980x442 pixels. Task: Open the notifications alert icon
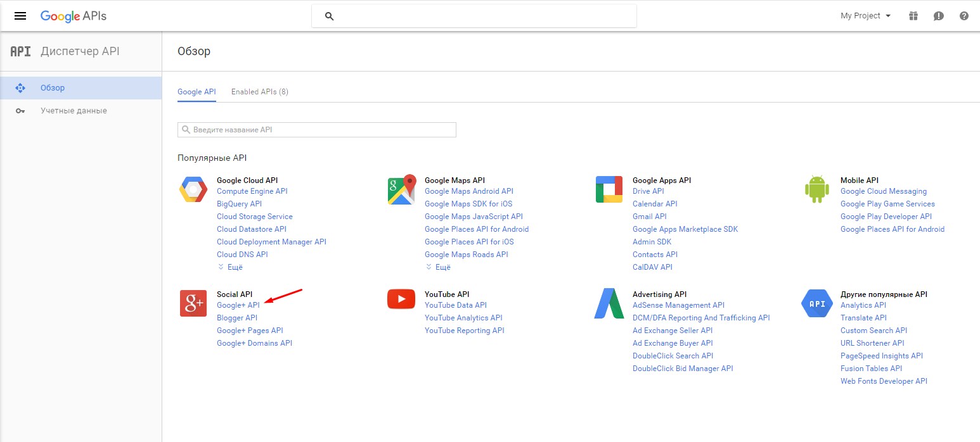(939, 16)
